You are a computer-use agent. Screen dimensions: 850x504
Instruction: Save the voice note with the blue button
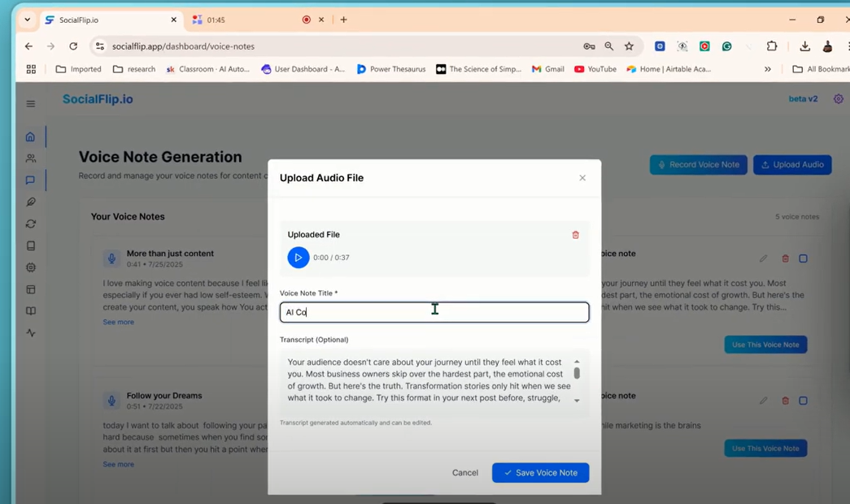540,472
